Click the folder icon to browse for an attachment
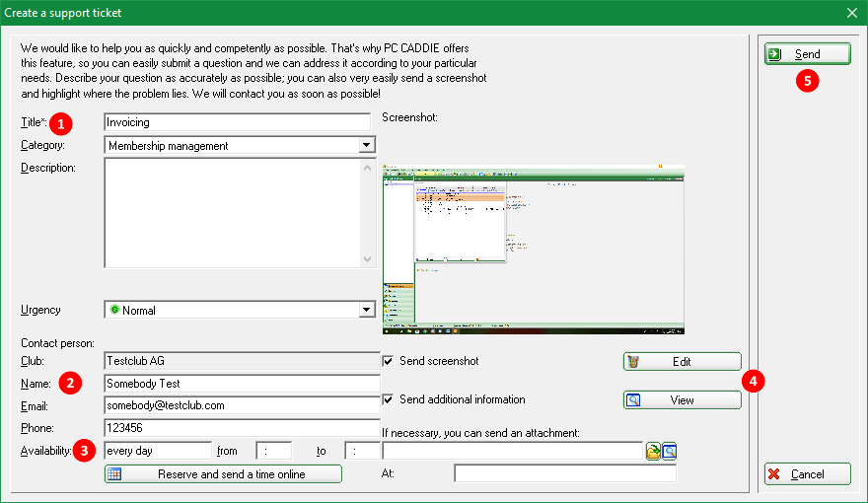 653,452
